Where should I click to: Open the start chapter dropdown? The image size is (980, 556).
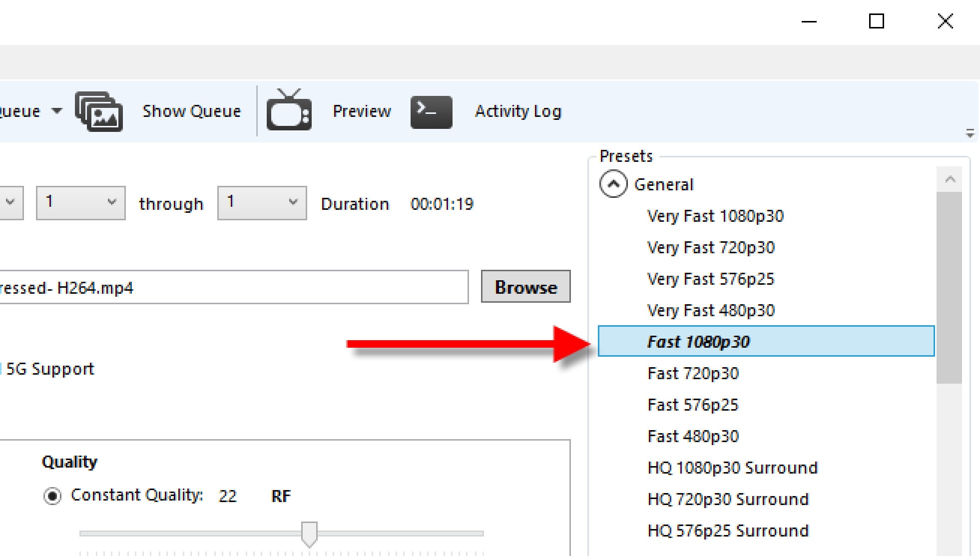[81, 203]
